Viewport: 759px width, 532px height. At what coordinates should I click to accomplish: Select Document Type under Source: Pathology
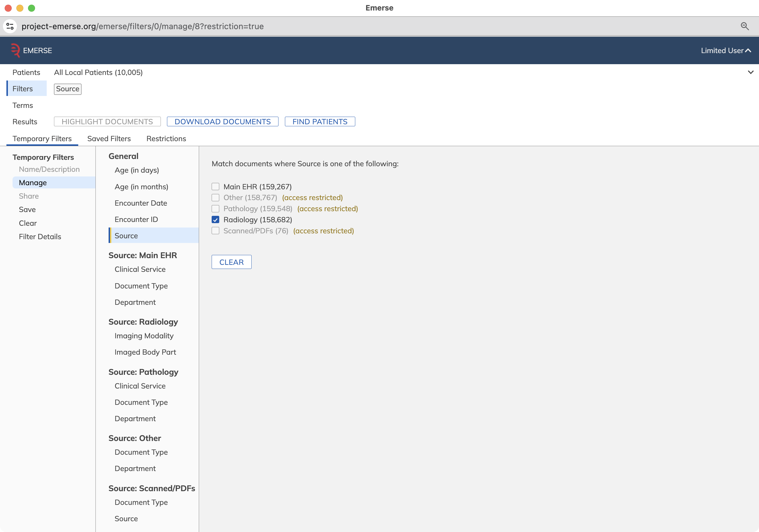point(141,402)
